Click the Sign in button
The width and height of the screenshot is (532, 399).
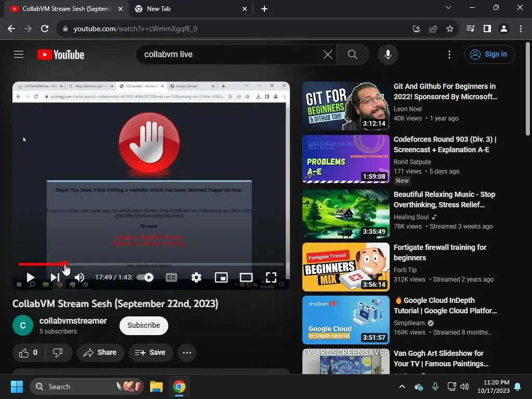coord(489,54)
